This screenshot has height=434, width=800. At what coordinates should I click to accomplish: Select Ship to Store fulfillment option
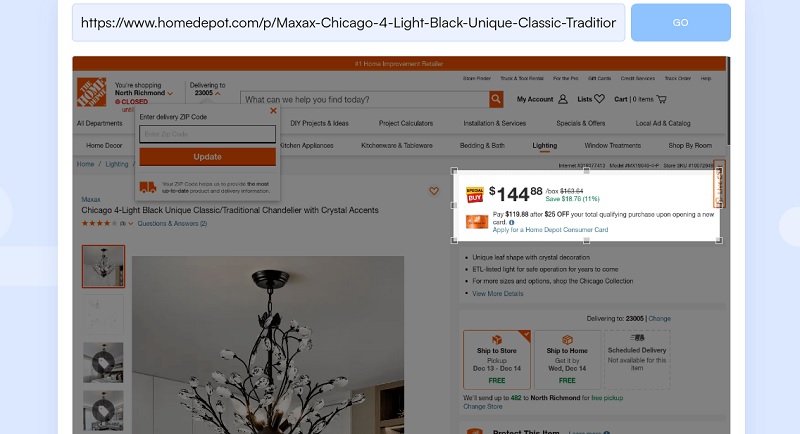[497, 360]
